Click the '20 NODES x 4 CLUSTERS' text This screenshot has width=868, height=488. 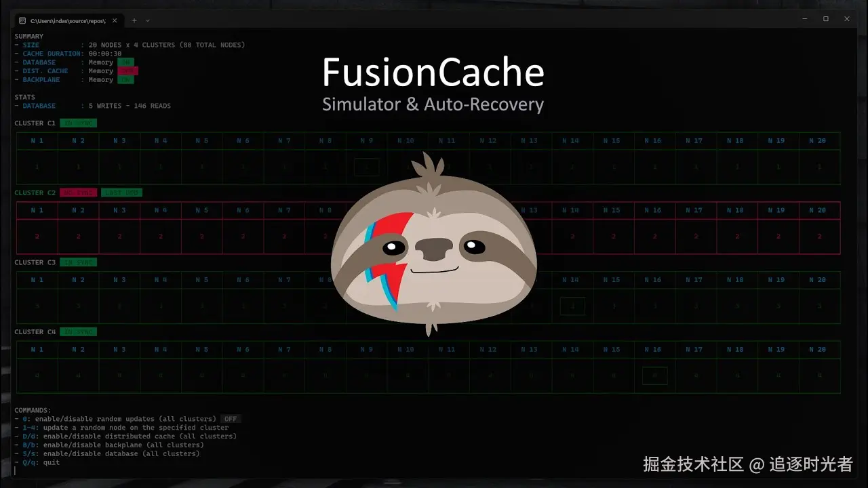click(x=132, y=45)
